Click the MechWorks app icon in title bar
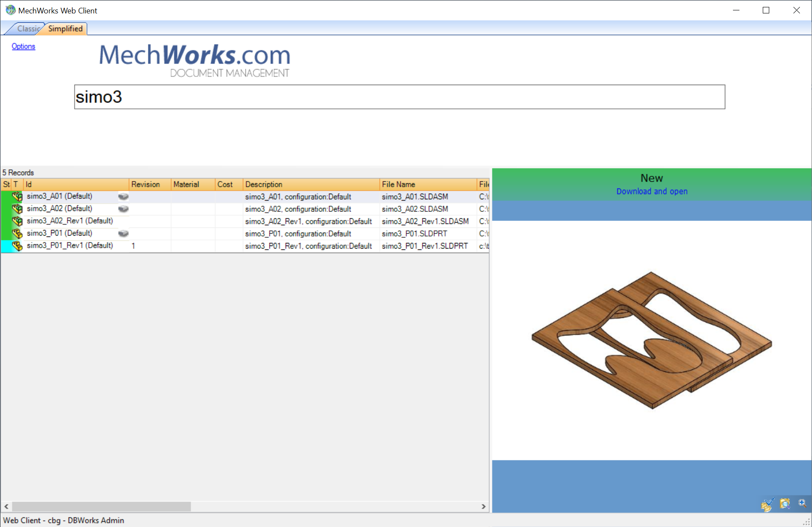Viewport: 812px width, 527px height. 10,10
